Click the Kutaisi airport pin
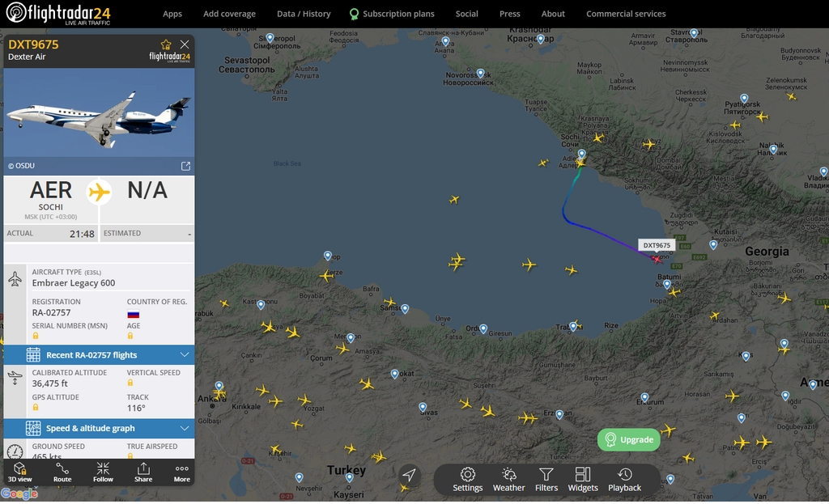Viewport: 829px width, 504px height. click(x=713, y=245)
